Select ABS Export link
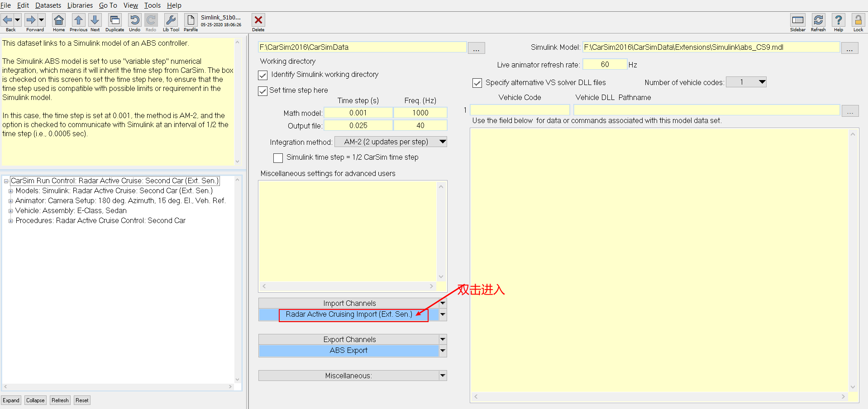The image size is (868, 409). tap(348, 351)
